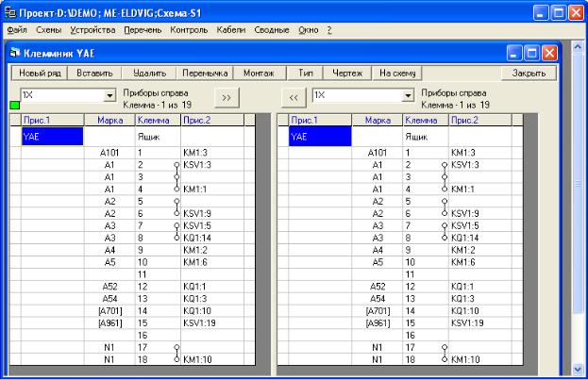
Task: Click the Удалить button
Action: (149, 73)
